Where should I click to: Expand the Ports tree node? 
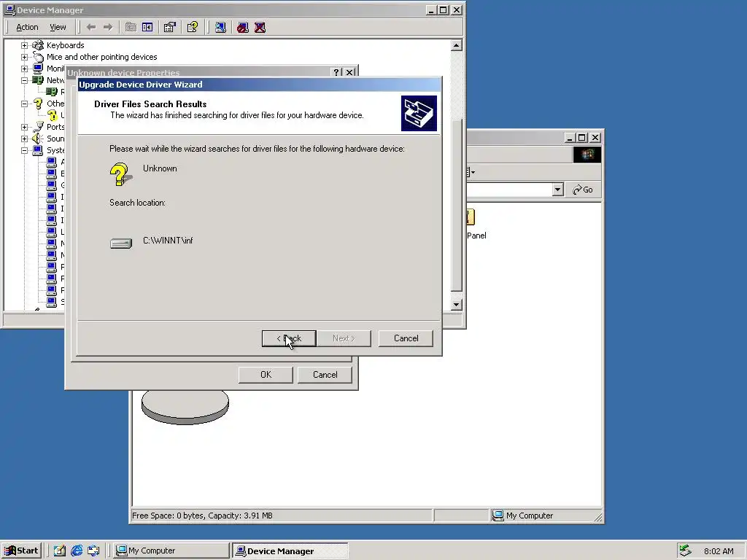click(x=24, y=127)
